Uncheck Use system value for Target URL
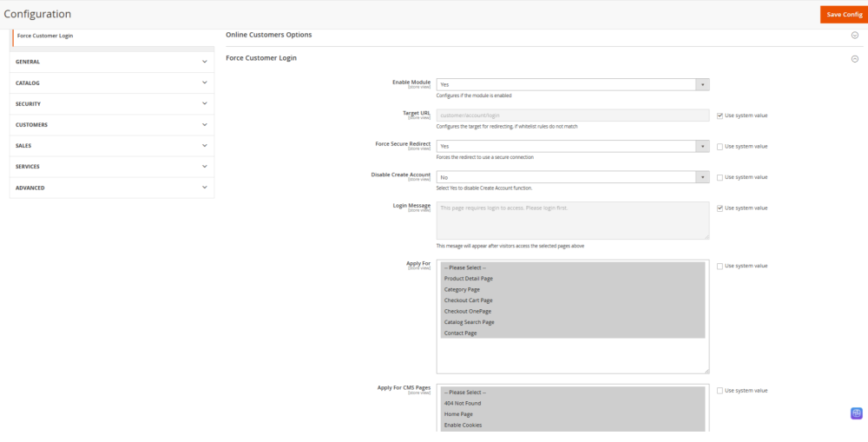The width and height of the screenshot is (868, 442). 720,115
